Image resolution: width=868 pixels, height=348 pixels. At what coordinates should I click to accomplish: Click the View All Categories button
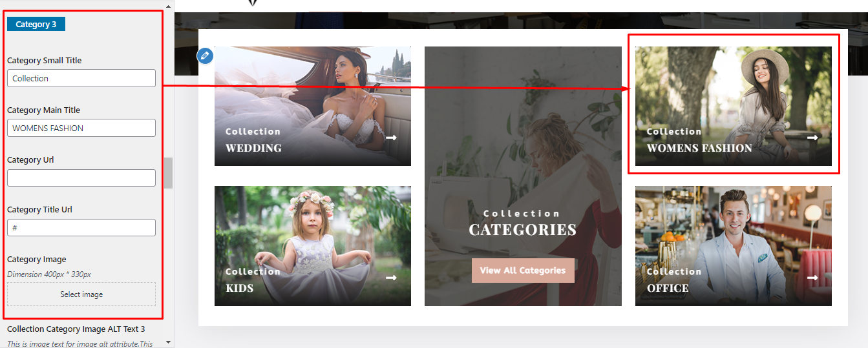tap(523, 271)
